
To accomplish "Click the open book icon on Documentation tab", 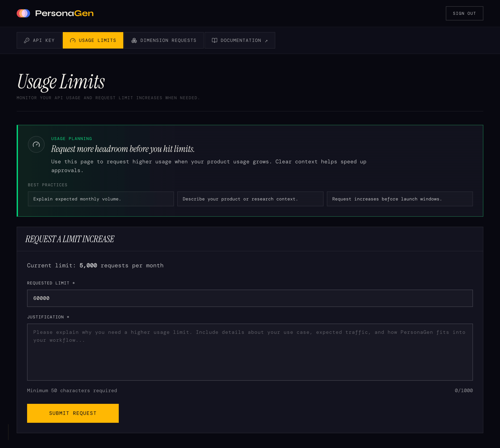I will coord(214,40).
